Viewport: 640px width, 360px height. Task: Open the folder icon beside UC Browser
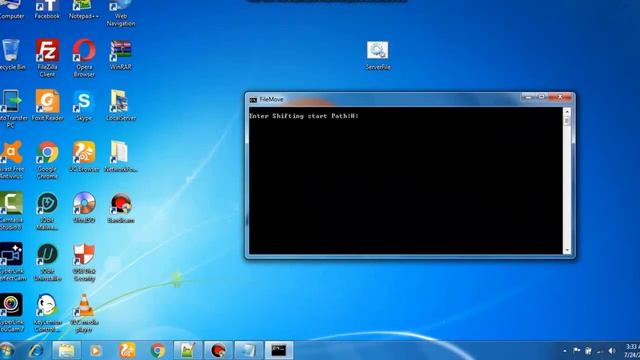121,156
